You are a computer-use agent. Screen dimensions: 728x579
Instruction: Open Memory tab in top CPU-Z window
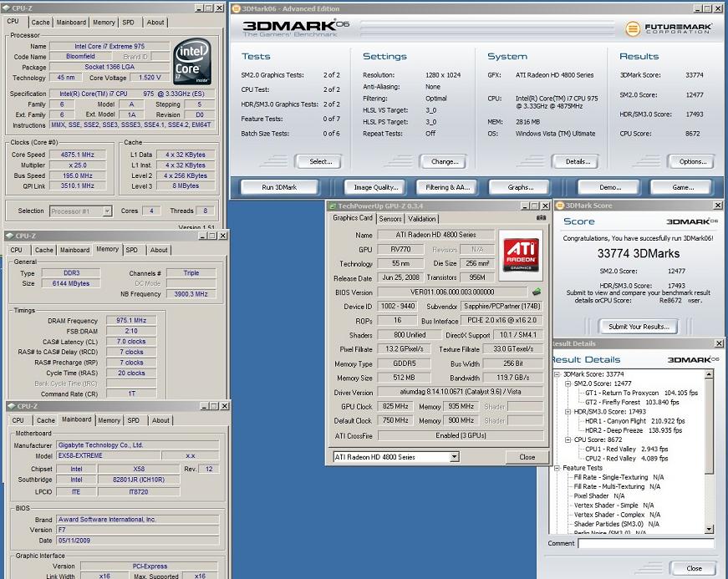click(x=104, y=23)
